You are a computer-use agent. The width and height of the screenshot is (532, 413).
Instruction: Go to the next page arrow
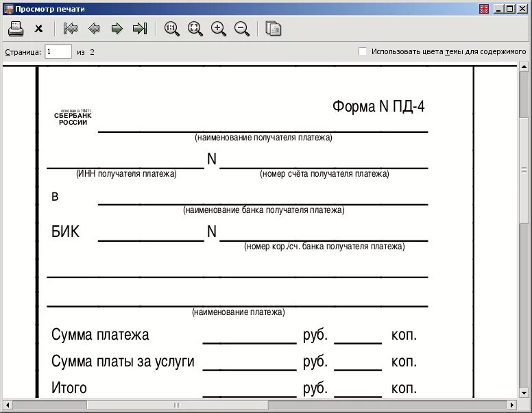coord(117,29)
